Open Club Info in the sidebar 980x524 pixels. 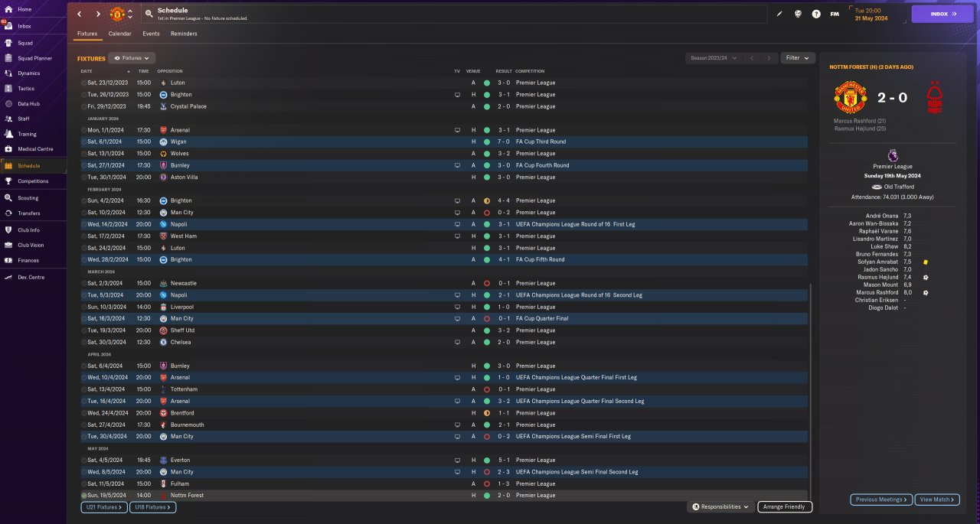28,229
